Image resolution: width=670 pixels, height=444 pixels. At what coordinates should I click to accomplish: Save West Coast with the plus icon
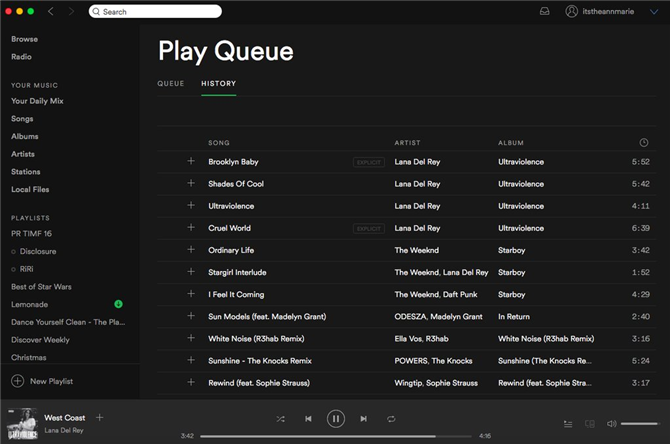[x=100, y=418]
